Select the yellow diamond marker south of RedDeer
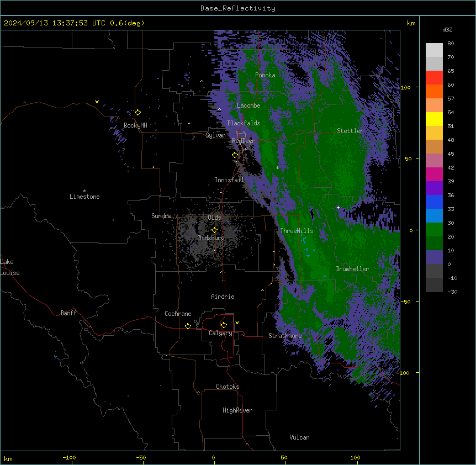Image resolution: width=476 pixels, height=465 pixels. [235, 155]
